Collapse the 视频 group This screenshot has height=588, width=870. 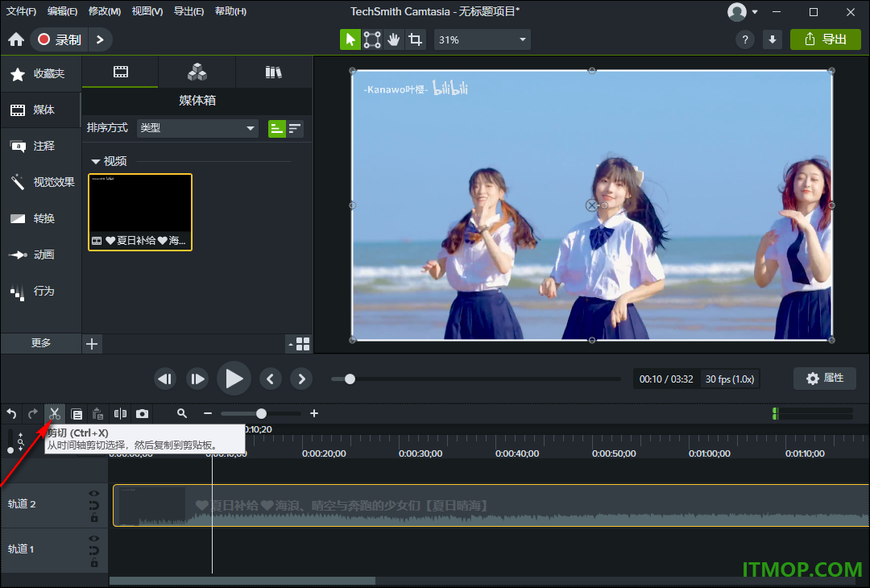point(95,161)
